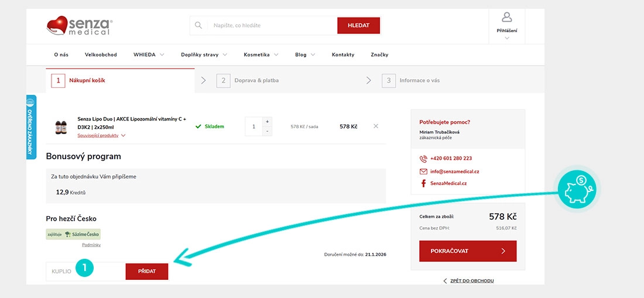The height and width of the screenshot is (298, 644).
Task: Go to Doprava & platba step tab
Action: pyautogui.click(x=256, y=80)
